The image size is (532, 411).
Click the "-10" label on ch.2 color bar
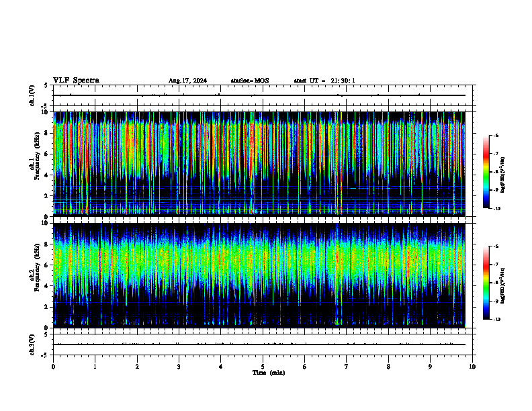click(496, 320)
